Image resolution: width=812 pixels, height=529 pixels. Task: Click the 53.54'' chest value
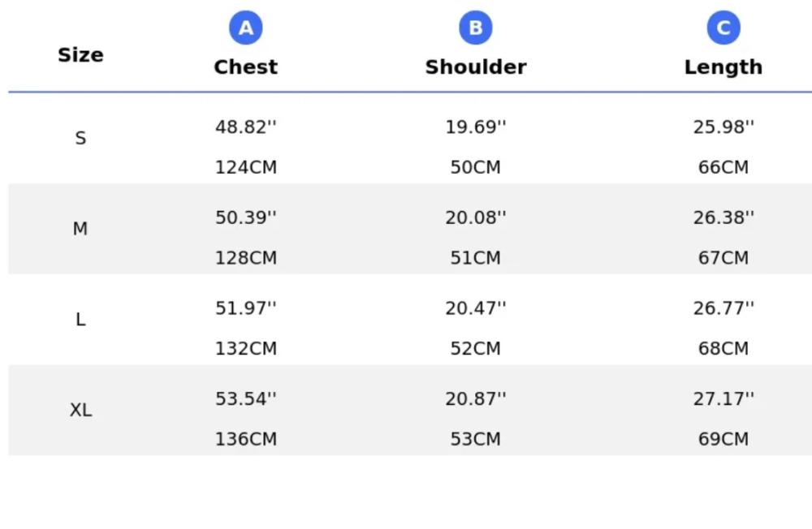(245, 399)
